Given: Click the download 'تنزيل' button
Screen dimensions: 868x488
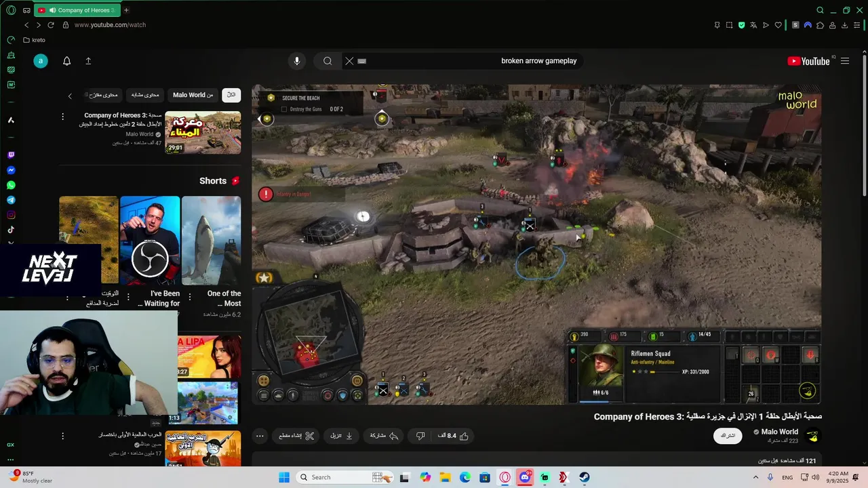Looking at the screenshot, I should coord(341,436).
